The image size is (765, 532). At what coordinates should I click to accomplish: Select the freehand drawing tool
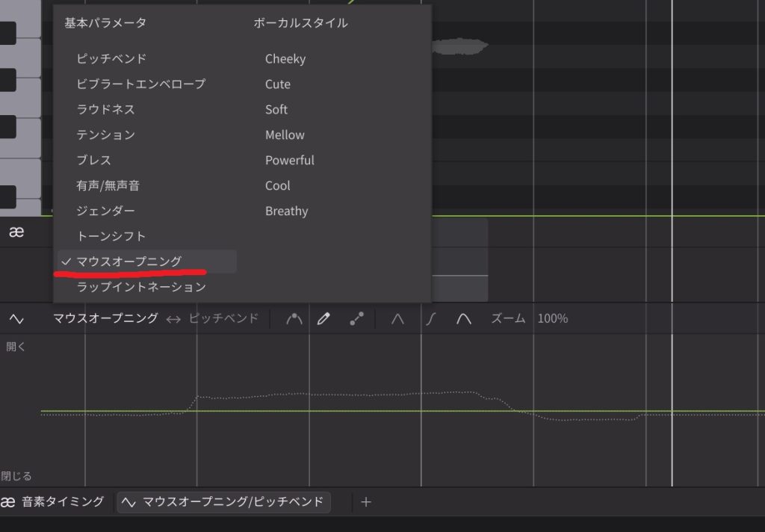click(294, 318)
